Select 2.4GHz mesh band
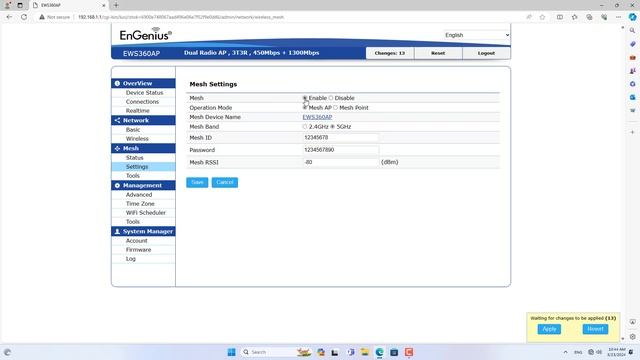Viewport: 640px width, 360px height. click(x=305, y=127)
